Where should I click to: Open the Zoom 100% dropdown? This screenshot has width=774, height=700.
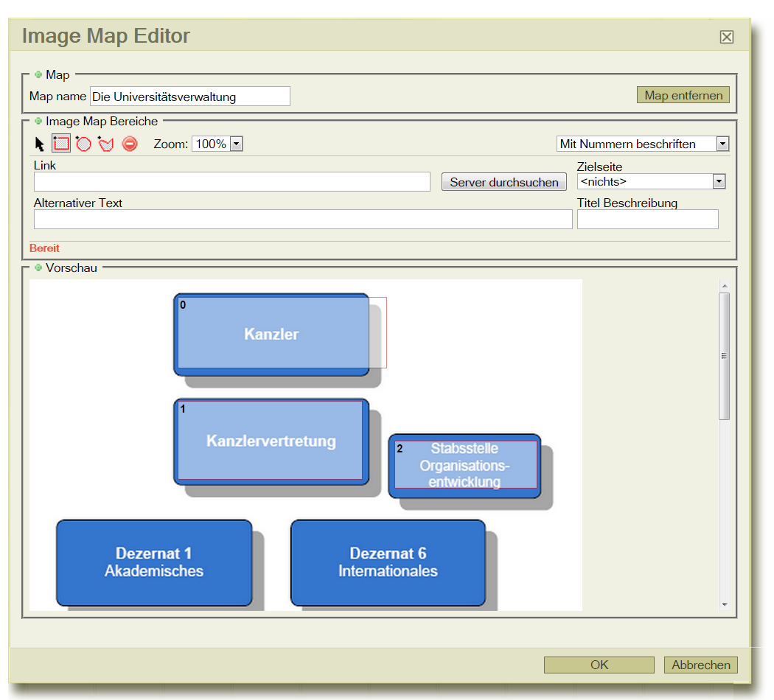[237, 144]
